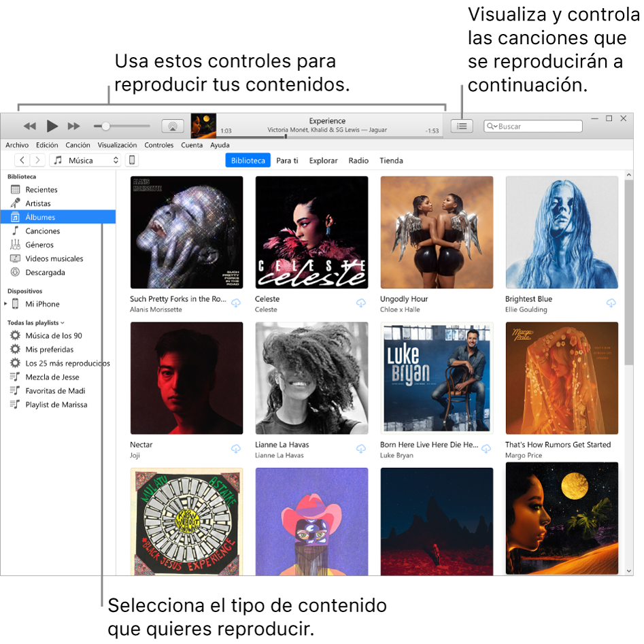Open the Controles menu
Viewport: 644px width, 644px height.
[x=159, y=145]
